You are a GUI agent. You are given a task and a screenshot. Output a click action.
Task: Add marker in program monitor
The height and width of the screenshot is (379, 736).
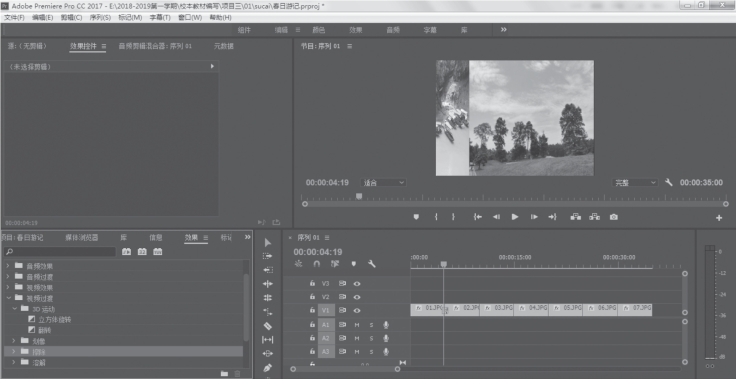[x=416, y=217]
